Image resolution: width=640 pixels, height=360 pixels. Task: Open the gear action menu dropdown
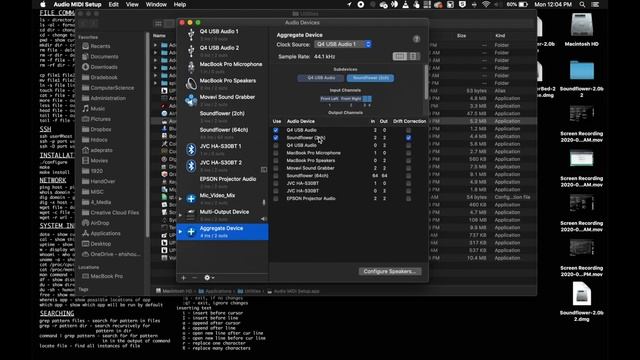209,278
